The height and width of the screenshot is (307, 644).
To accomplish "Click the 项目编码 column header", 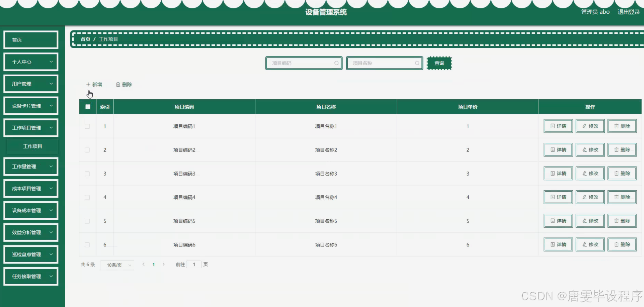I will (184, 107).
